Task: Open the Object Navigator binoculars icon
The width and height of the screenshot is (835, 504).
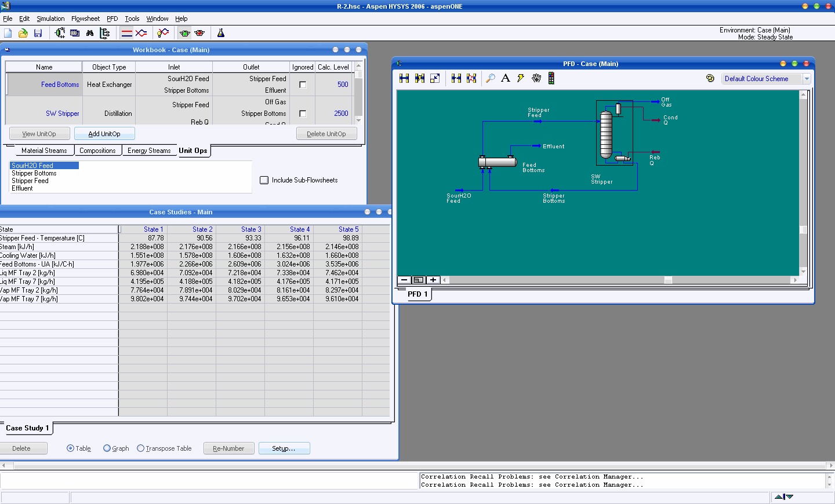Action: pos(90,33)
